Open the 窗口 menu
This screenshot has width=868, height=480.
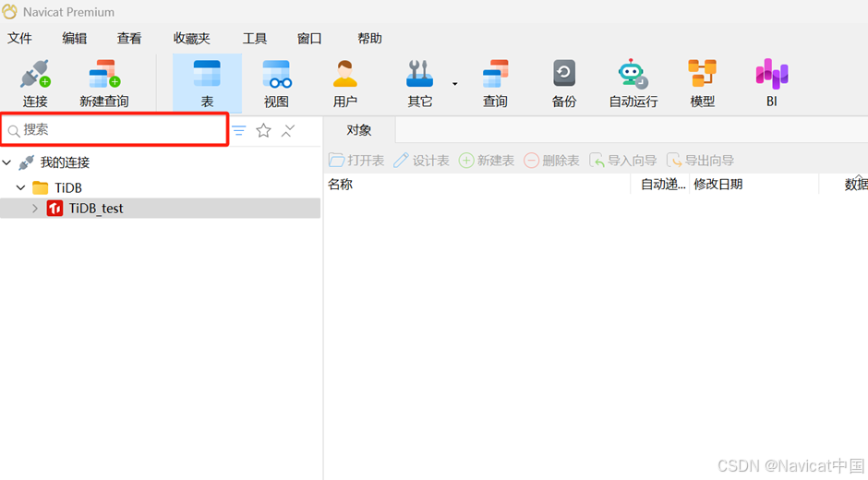[309, 38]
